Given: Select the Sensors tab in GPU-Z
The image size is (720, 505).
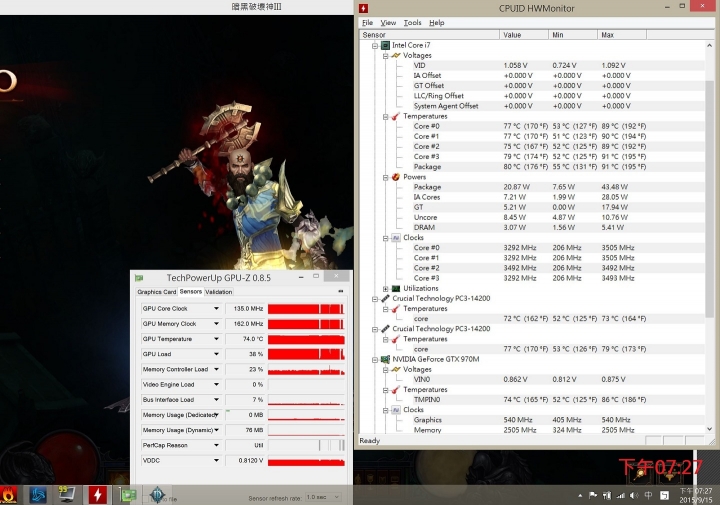Looking at the screenshot, I should point(191,291).
